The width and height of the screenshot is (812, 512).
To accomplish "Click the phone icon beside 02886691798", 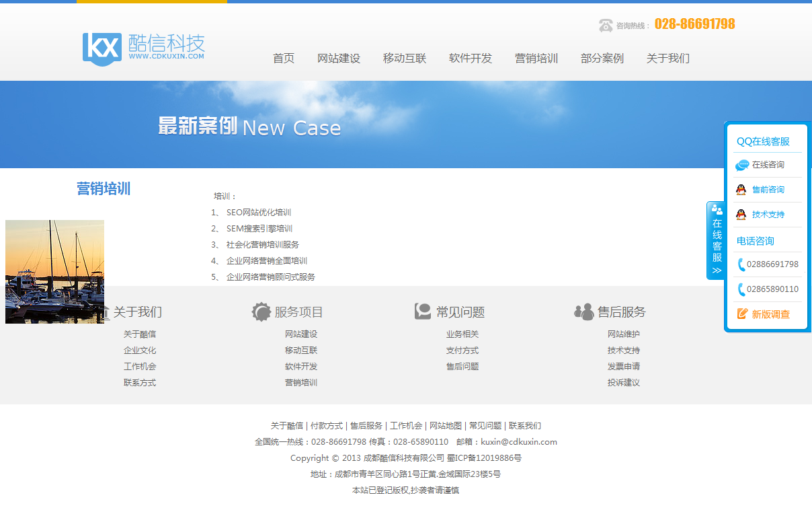I will [741, 264].
